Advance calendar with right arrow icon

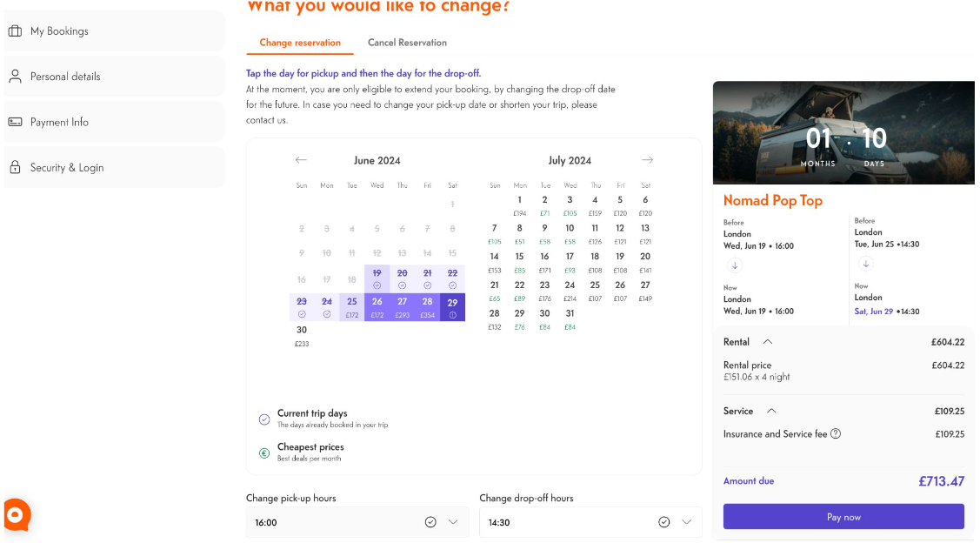647,160
